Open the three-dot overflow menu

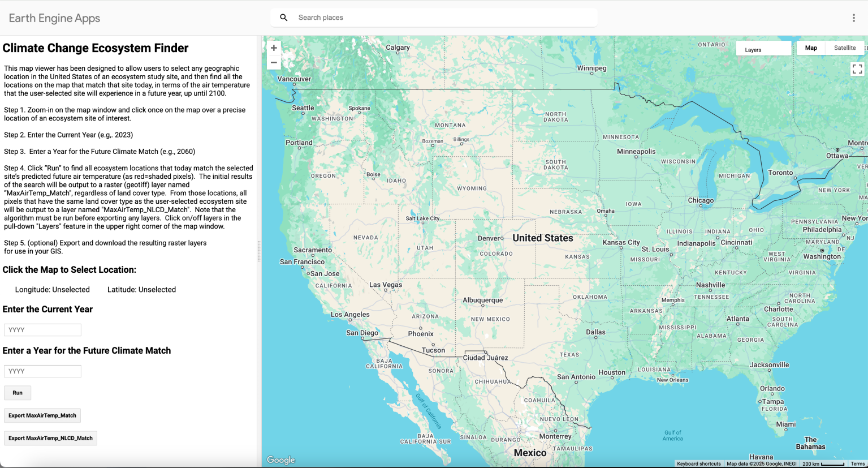(x=854, y=18)
